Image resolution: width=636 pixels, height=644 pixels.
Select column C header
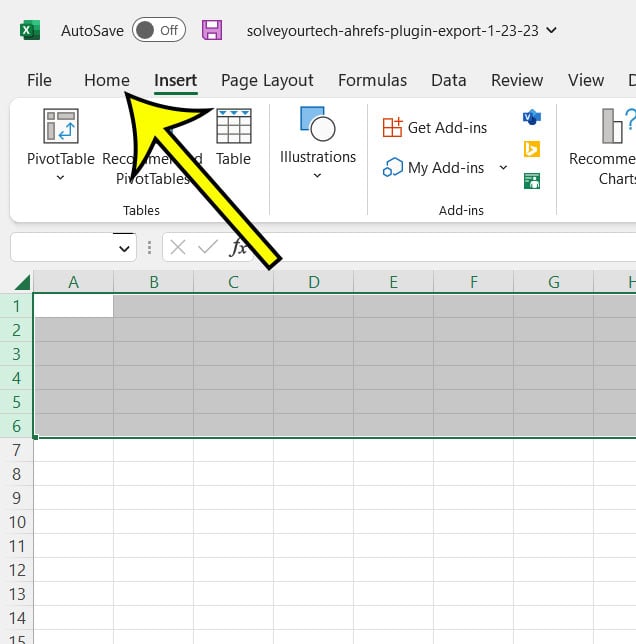point(234,282)
